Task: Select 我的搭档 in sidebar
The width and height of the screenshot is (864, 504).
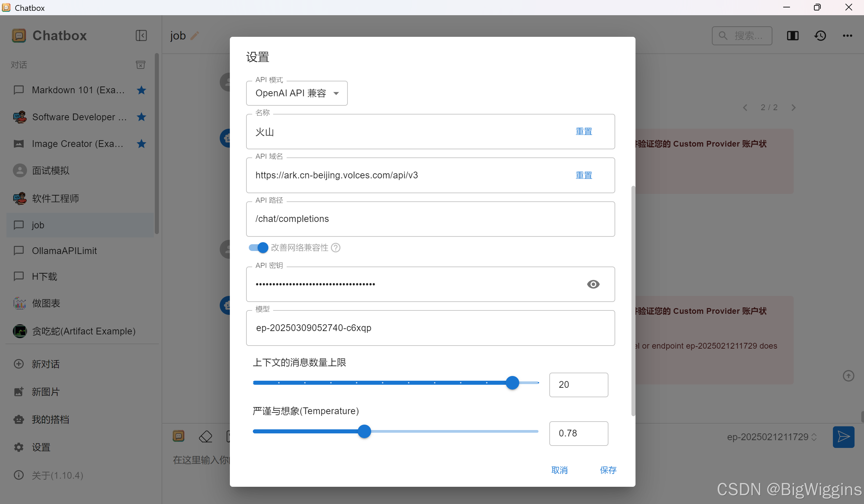Action: pyautogui.click(x=50, y=419)
